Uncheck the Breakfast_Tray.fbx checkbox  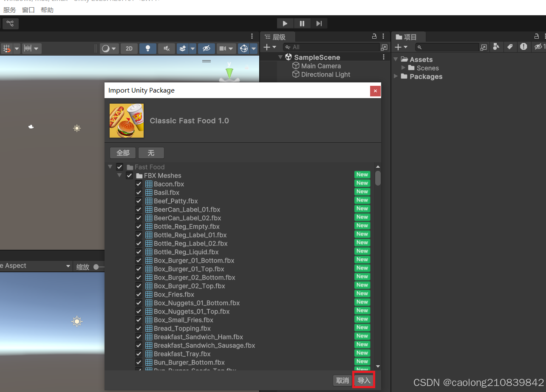tap(139, 354)
